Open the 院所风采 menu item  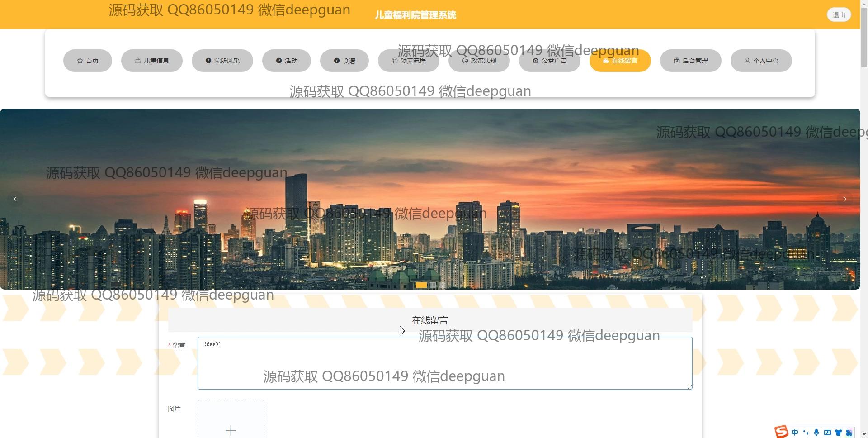click(x=222, y=61)
